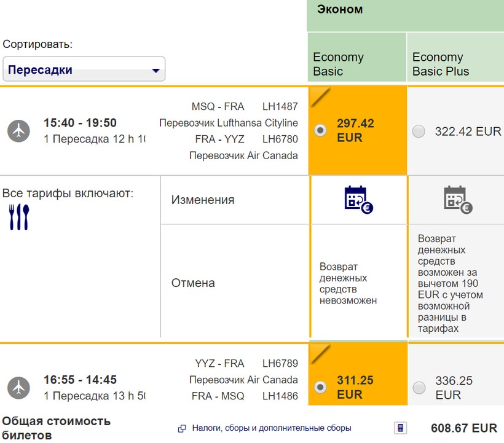Viewport: 504px width, 443px height.
Task: Click the return flight airplane icon
Action: click(19, 387)
